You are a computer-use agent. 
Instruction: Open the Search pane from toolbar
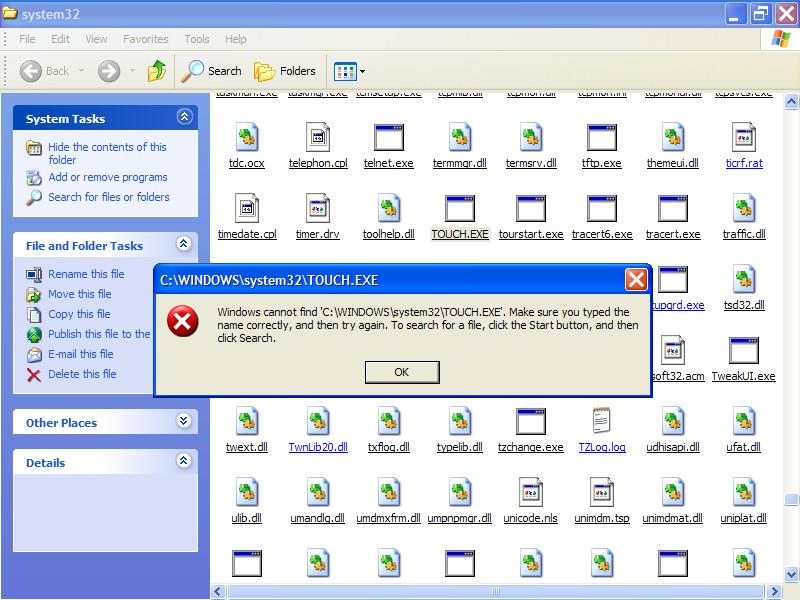coord(212,71)
